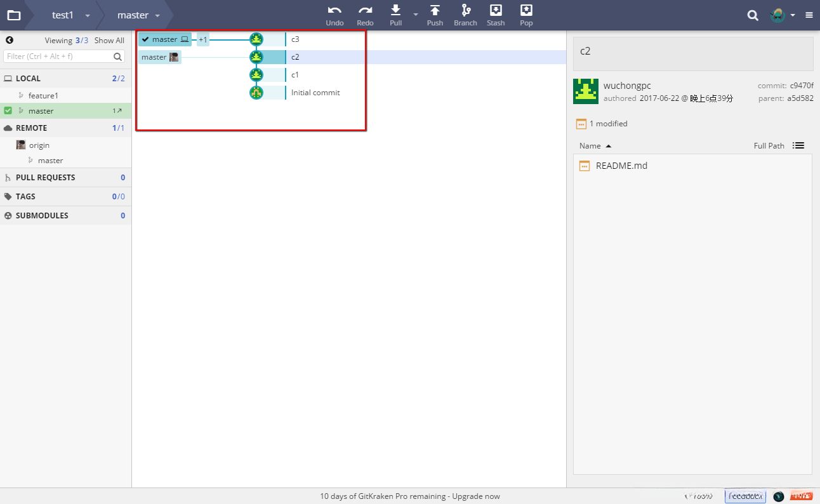Viewport: 820px width, 504px height.
Task: Open search with the magnifier icon
Action: [x=753, y=15]
